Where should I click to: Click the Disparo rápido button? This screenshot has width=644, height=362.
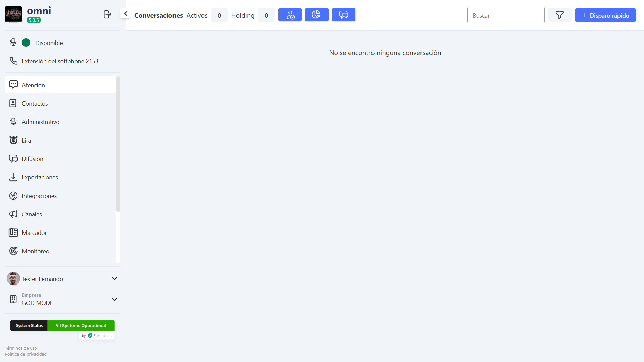tap(605, 15)
